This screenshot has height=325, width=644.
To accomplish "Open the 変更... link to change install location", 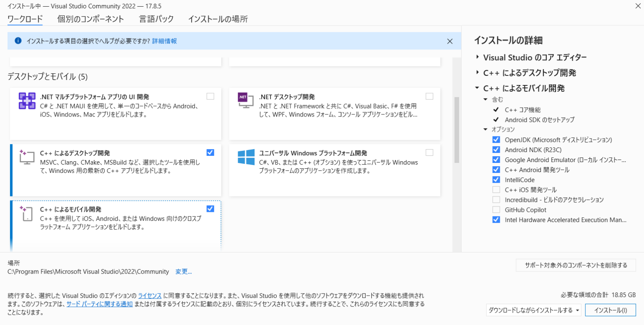I will click(184, 271).
